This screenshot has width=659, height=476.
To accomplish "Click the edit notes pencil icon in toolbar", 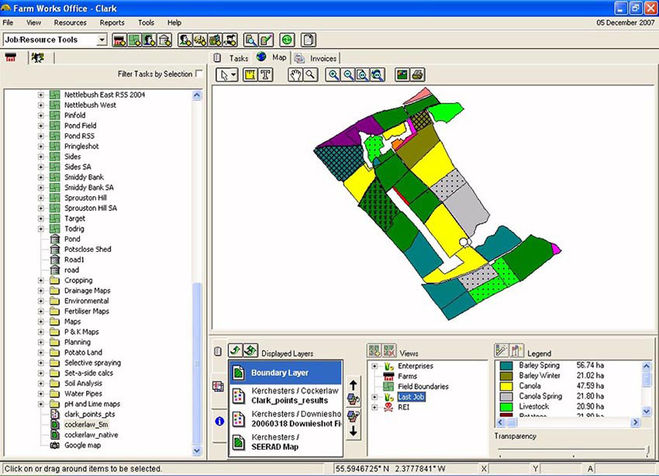I will [266, 40].
